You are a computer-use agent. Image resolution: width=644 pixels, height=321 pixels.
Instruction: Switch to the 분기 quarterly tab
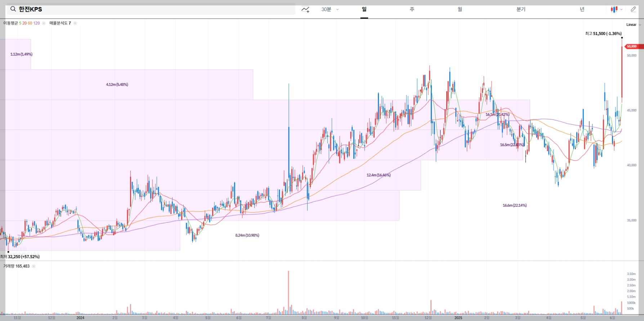coord(521,9)
